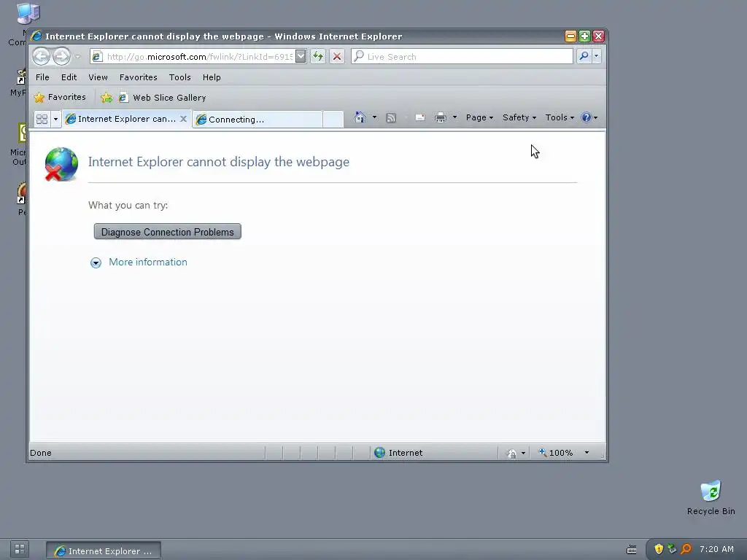Expand the address bar history dropdown
Screen dimensions: 747x560
pos(301,56)
